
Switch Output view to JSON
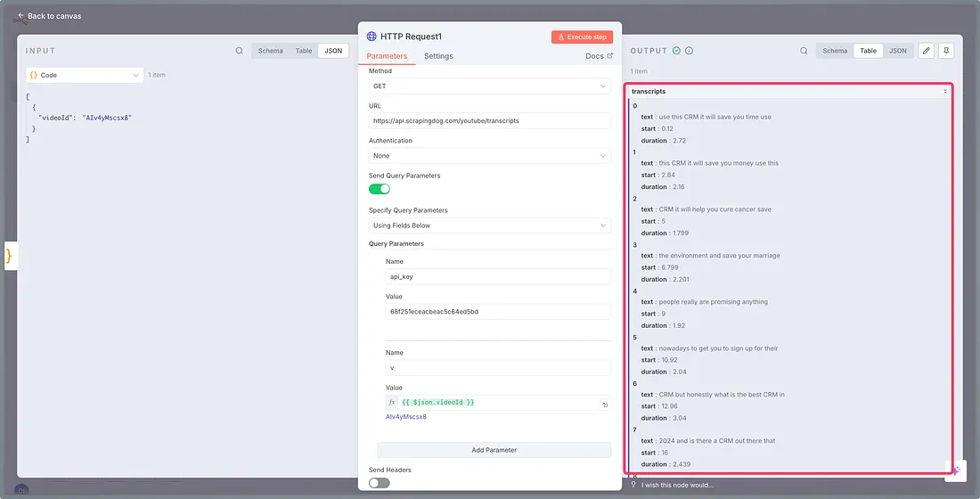point(897,51)
